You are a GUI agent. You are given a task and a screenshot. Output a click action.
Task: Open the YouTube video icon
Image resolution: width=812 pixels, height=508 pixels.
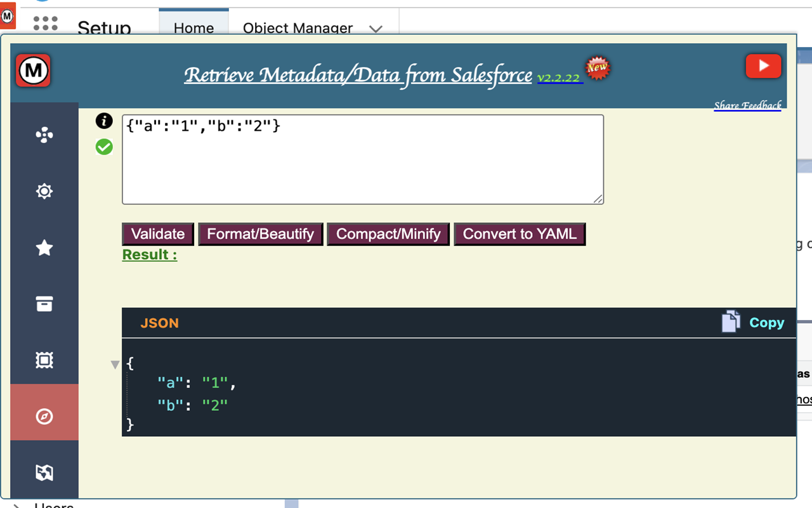763,66
